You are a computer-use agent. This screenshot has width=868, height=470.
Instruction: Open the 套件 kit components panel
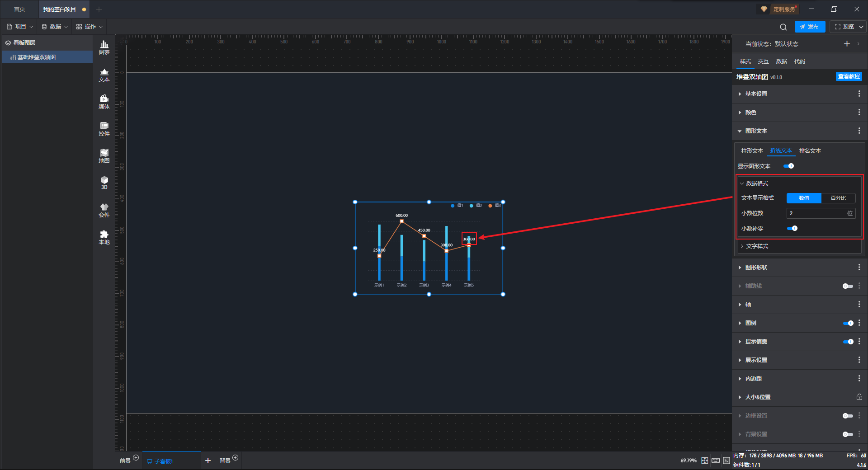pos(104,210)
